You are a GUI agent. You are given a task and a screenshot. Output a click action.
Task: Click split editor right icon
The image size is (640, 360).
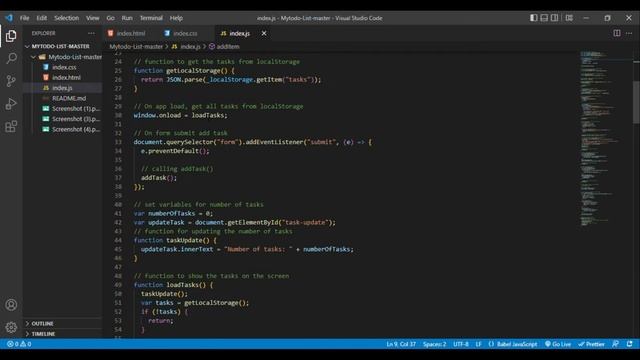point(617,33)
